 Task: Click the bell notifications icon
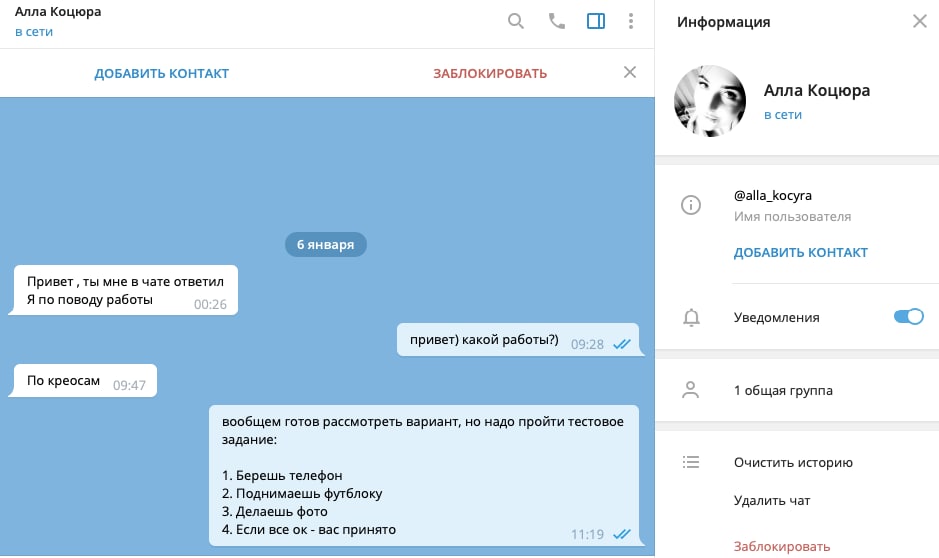[x=691, y=317]
